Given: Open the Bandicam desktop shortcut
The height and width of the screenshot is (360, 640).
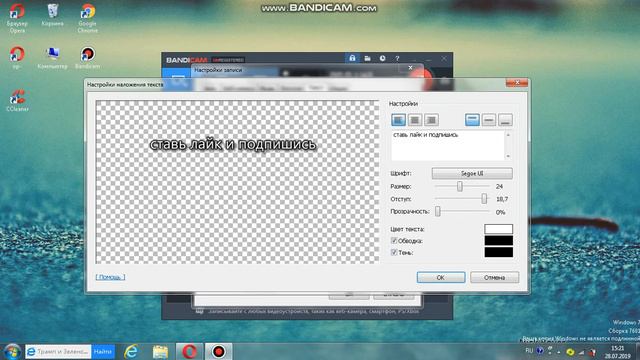Looking at the screenshot, I should tap(87, 58).
